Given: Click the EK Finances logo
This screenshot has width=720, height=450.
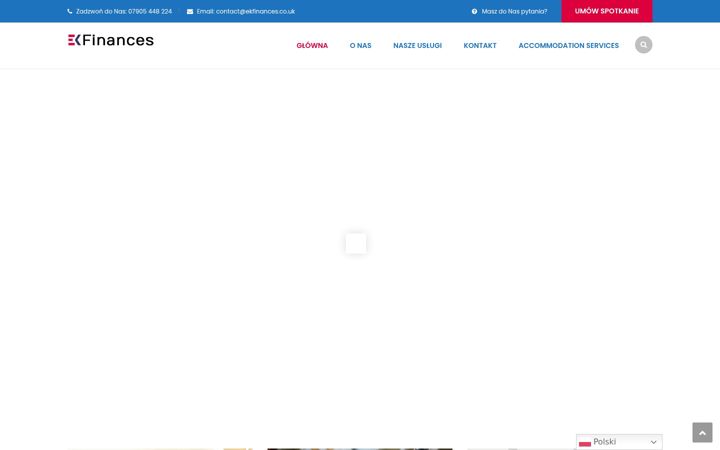Looking at the screenshot, I should pyautogui.click(x=111, y=40).
